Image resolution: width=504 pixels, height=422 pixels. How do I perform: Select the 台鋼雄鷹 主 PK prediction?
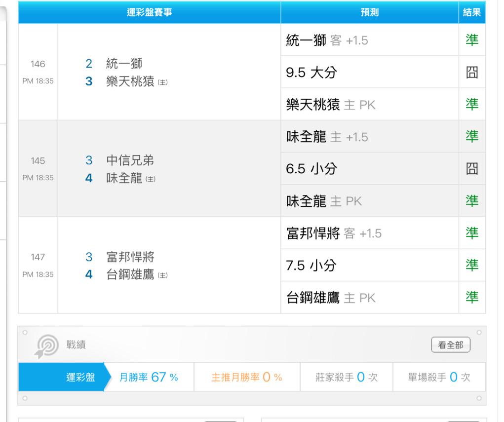click(370, 297)
